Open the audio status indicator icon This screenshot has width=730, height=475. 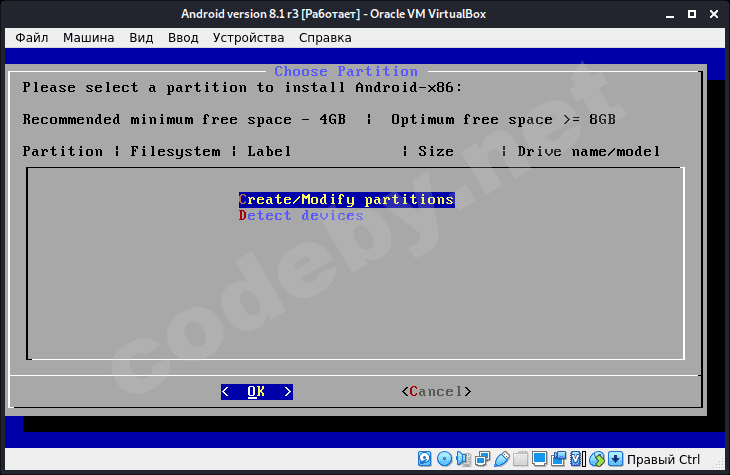pyautogui.click(x=464, y=459)
